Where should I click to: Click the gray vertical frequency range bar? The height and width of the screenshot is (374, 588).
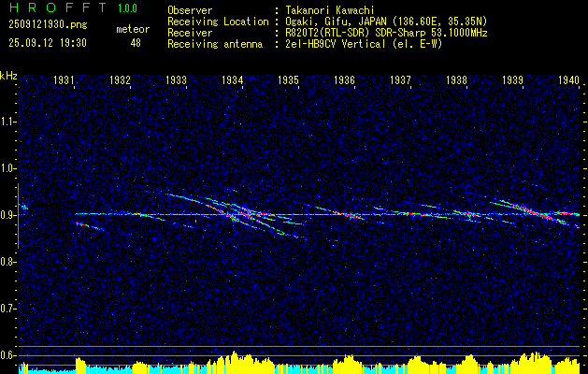(x=18, y=216)
